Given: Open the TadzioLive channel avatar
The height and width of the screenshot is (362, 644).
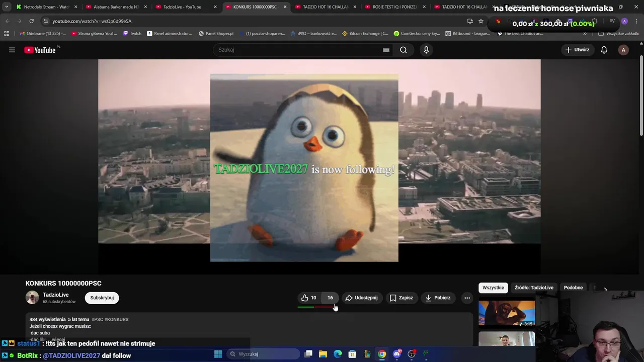Looking at the screenshot, I should click(x=32, y=298).
